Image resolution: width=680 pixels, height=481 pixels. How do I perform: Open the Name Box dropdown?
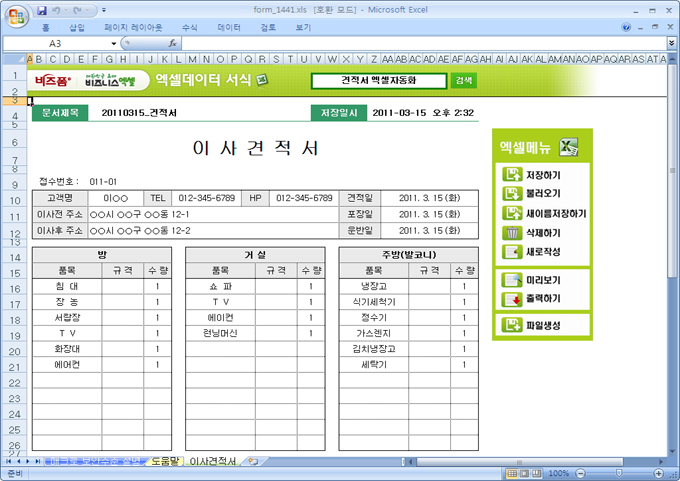click(114, 43)
